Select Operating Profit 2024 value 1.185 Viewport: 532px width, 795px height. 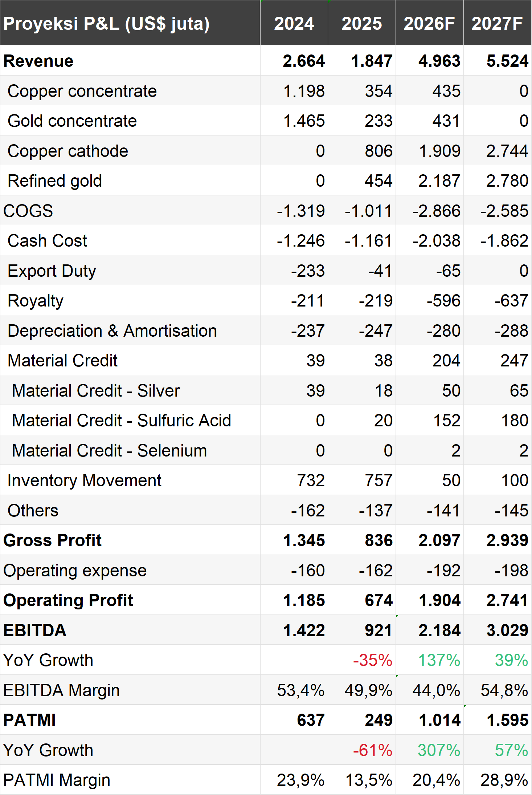tap(304, 600)
